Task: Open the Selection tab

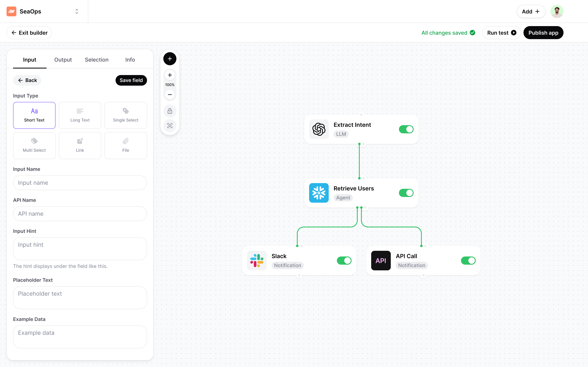Action: 96,60
